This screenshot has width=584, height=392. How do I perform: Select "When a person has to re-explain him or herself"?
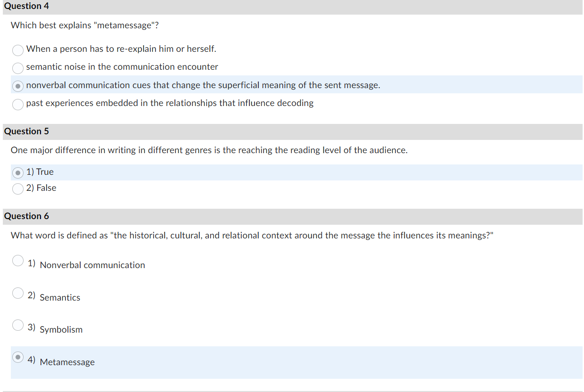pyautogui.click(x=18, y=50)
